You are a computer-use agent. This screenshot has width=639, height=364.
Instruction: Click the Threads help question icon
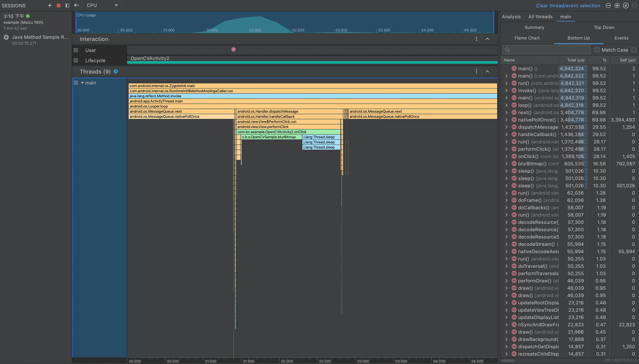(x=116, y=72)
